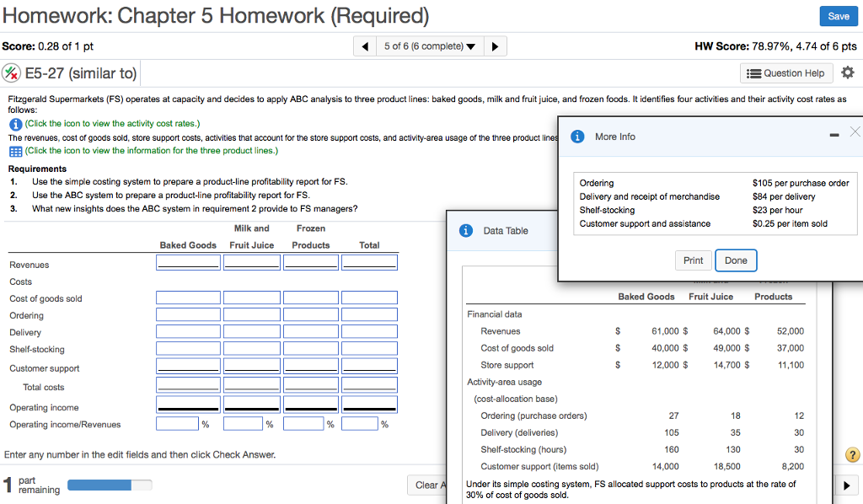Click the right arrow to advance to next question
Image resolution: width=863 pixels, height=504 pixels.
[496, 46]
